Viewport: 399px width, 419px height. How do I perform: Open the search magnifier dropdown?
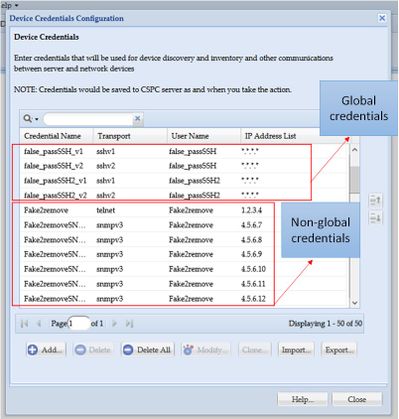point(31,119)
